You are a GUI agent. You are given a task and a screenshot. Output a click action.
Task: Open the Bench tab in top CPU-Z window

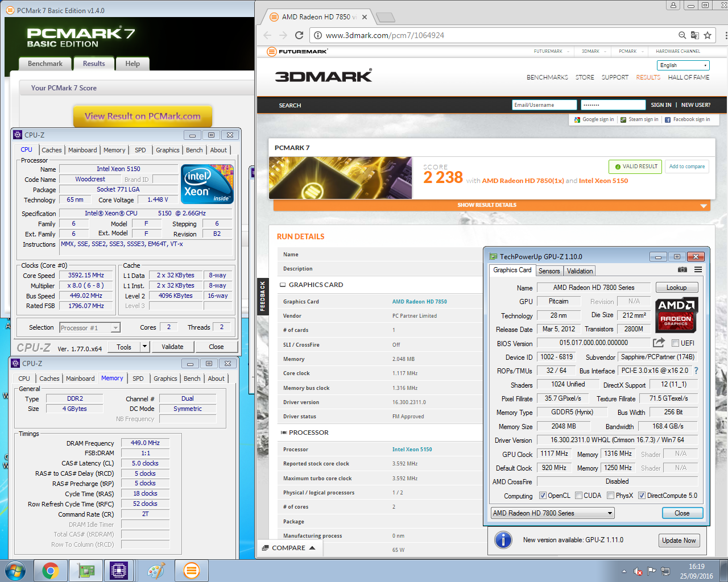pos(195,150)
